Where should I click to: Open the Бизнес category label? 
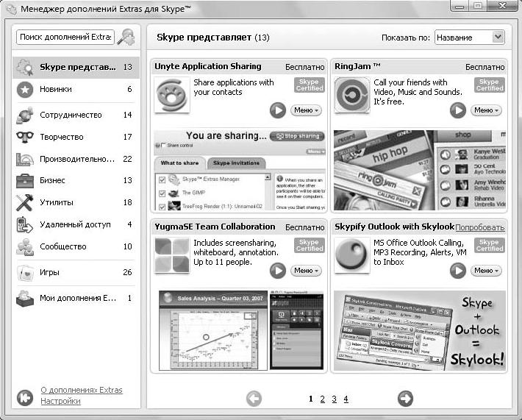tap(52, 180)
